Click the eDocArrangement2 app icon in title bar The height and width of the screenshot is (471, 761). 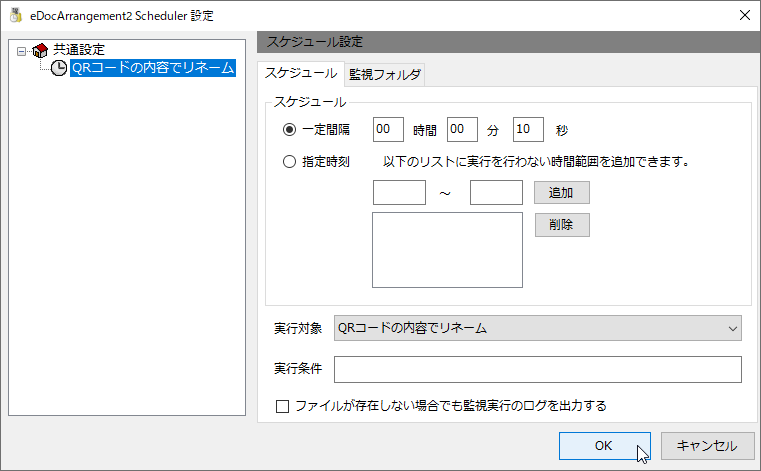[16, 15]
